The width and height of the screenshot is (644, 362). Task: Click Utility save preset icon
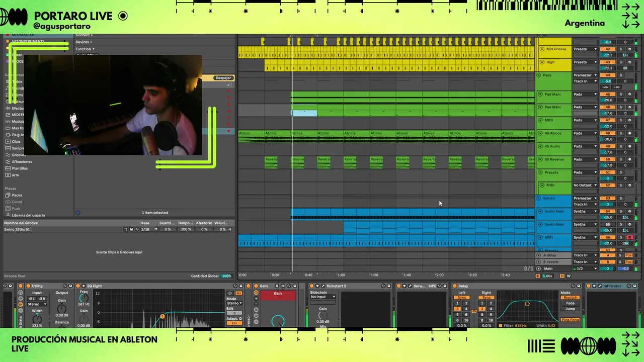pyautogui.click(x=70, y=286)
